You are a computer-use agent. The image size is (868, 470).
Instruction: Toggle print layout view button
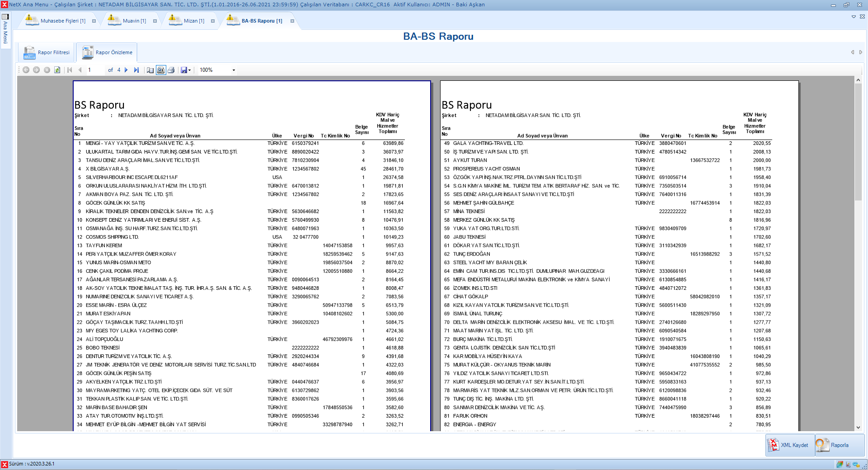tap(161, 70)
